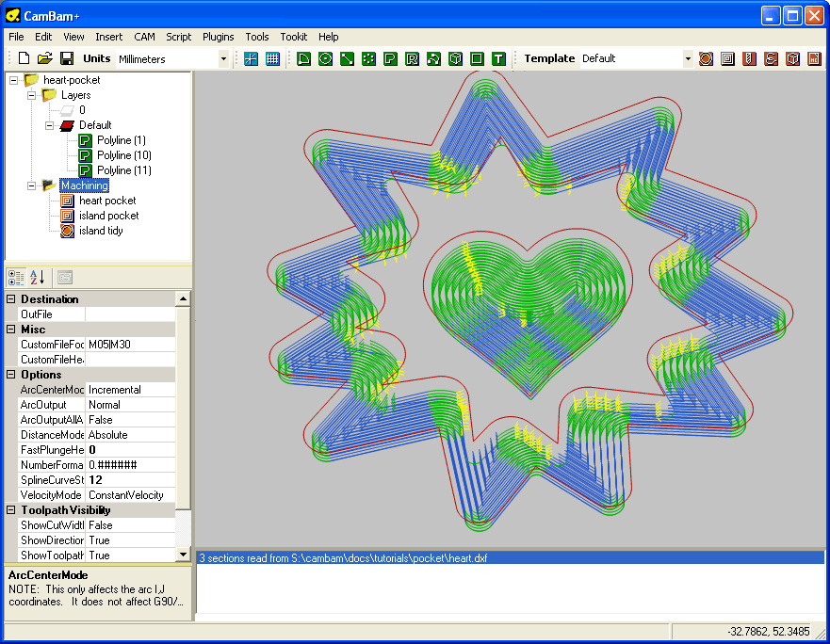Open the Units dropdown showing Millimeters
Screen dimensions: 830x644
(223, 59)
